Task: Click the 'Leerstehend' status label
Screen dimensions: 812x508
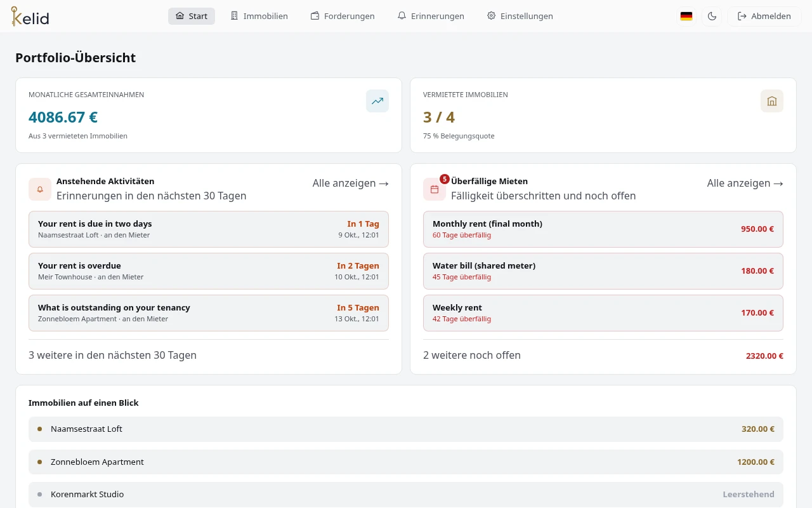Action: (x=749, y=495)
